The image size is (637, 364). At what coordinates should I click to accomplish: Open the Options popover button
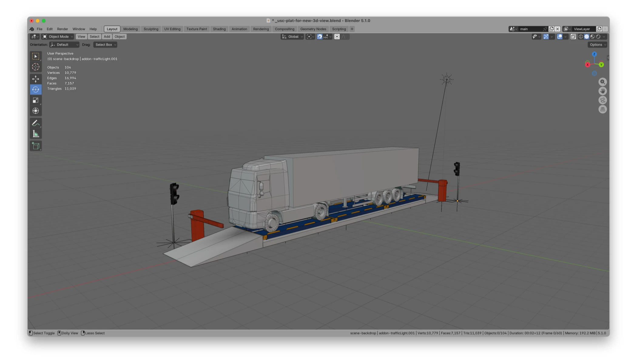point(597,45)
